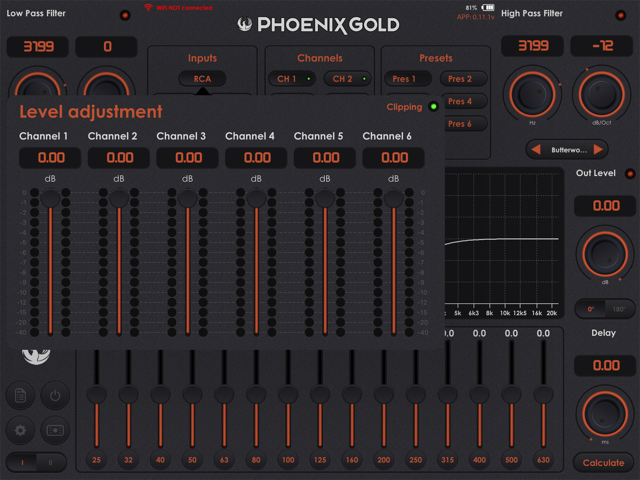Click the 250 Hz EQ slider handle
This screenshot has width=640, height=480.
point(416,394)
